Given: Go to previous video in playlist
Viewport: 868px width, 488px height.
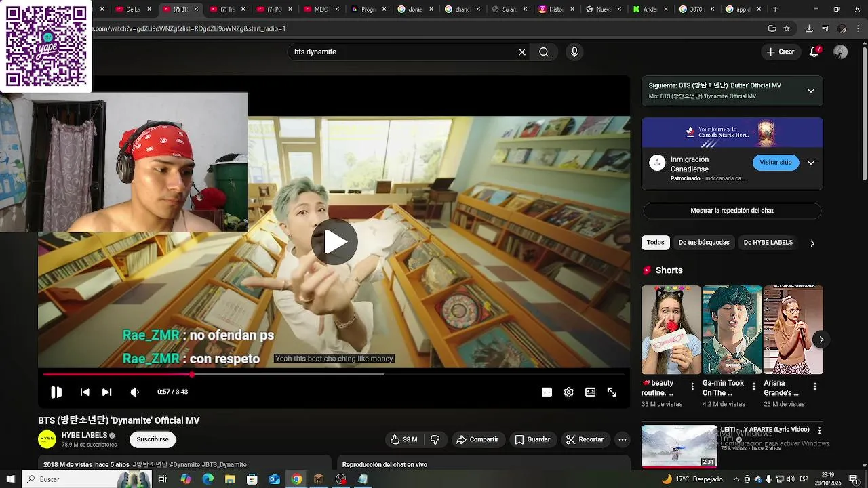Looking at the screenshot, I should (x=85, y=392).
